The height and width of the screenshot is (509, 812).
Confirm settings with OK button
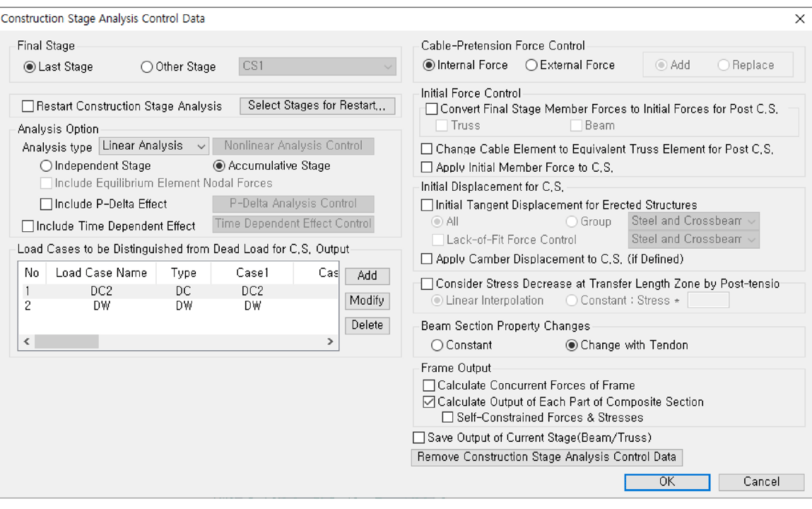pyautogui.click(x=666, y=481)
